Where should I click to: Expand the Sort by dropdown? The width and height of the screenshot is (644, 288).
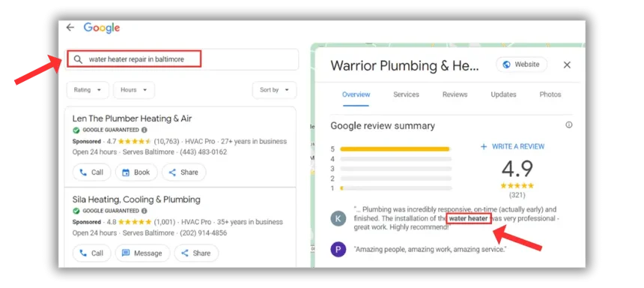click(274, 90)
